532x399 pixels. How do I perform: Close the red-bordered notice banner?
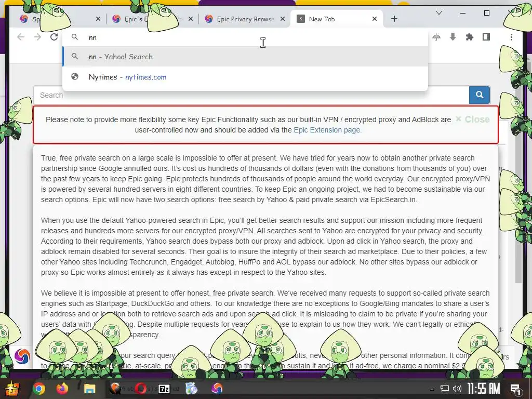click(473, 119)
